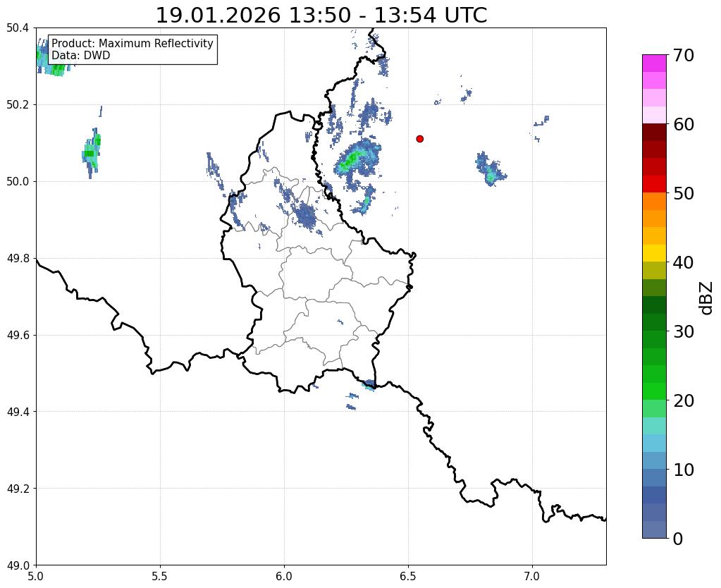Image resolution: width=721 pixels, height=588 pixels.
Task: Click the red location marker dot
Action: point(419,138)
